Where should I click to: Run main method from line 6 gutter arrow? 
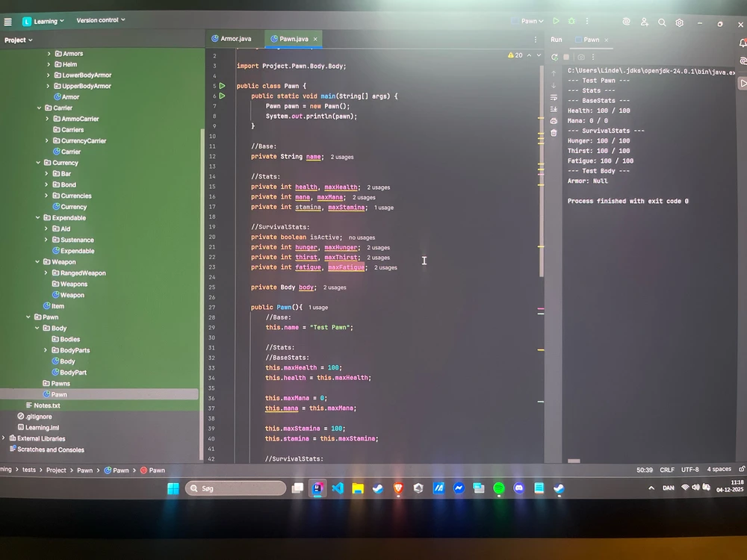click(222, 96)
